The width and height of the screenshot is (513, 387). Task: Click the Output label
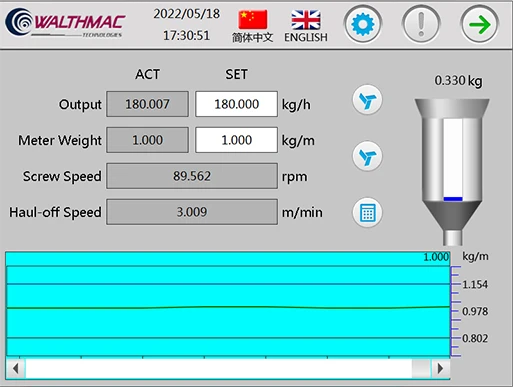(x=80, y=104)
